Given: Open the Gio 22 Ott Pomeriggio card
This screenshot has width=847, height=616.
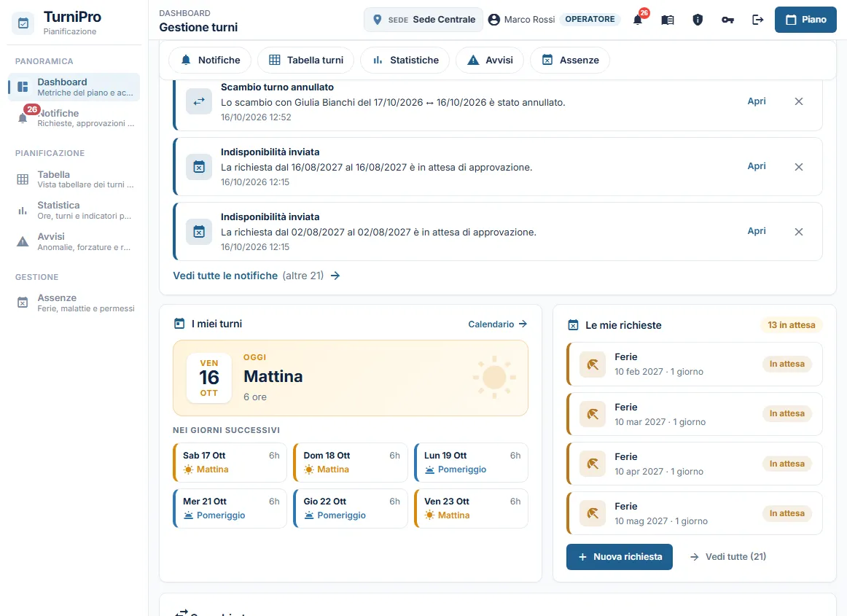Looking at the screenshot, I should [x=351, y=508].
